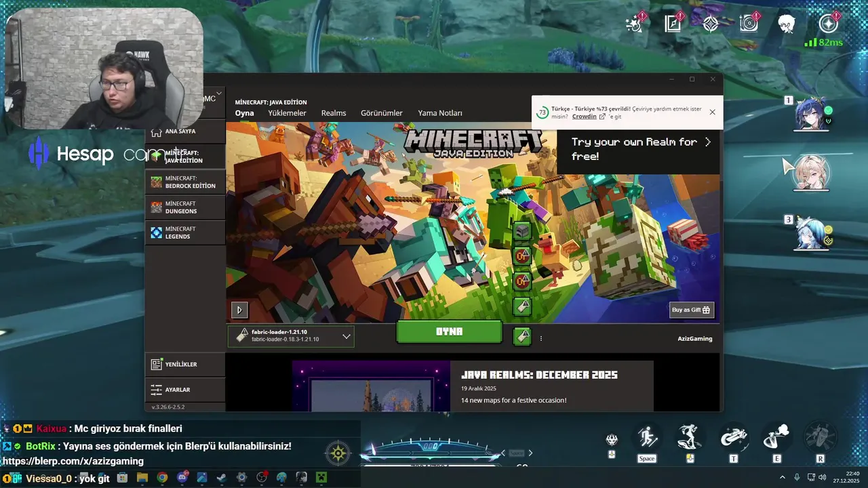Select the first snapshot quick-play icon

[521, 256]
